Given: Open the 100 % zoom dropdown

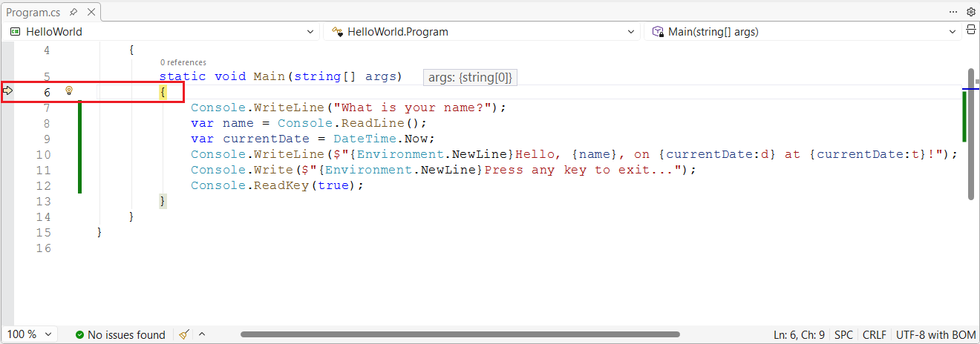Looking at the screenshot, I should pos(30,334).
